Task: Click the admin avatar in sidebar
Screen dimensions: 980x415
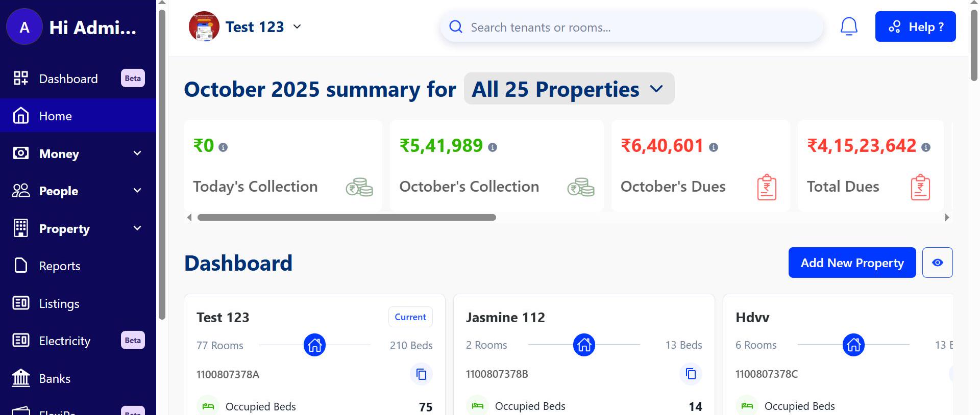Action: coord(24,27)
